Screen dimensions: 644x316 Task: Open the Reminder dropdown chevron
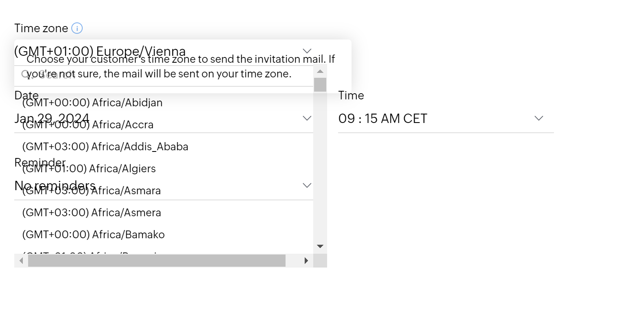coord(307,185)
